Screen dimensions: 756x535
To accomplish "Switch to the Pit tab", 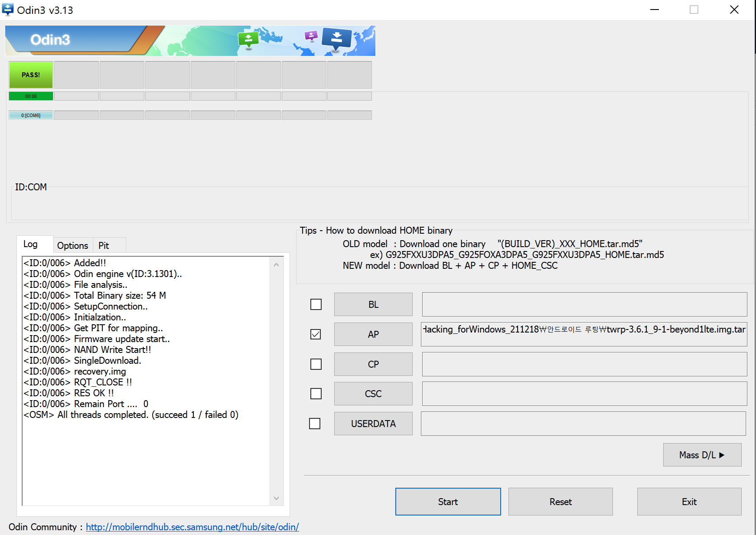I will tap(104, 245).
